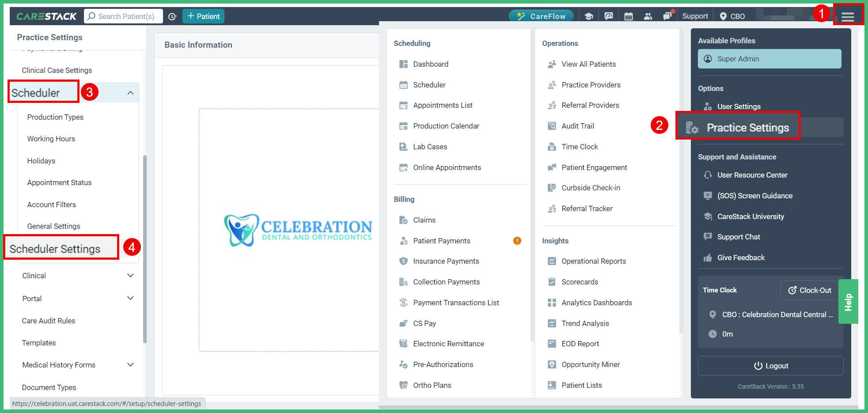Image resolution: width=868 pixels, height=413 pixels.
Task: Click the patients icon in the top navigation
Action: tap(648, 15)
